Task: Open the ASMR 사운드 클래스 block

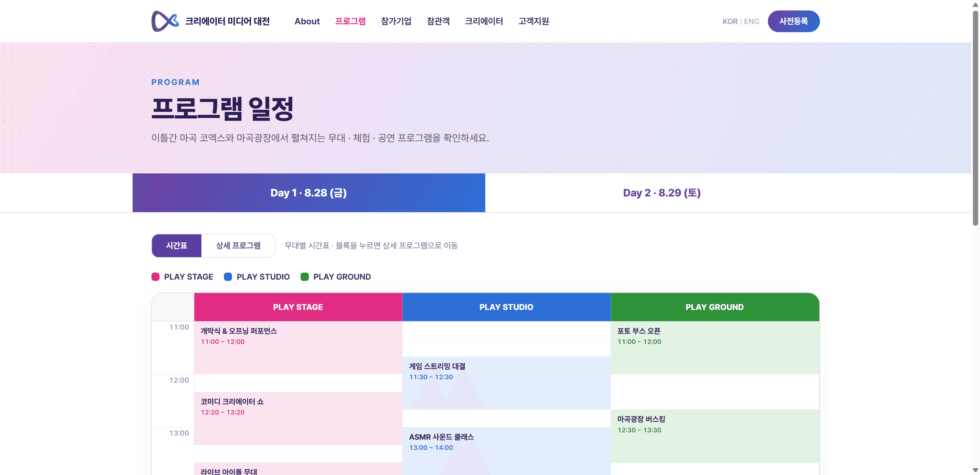Action: [x=506, y=451]
